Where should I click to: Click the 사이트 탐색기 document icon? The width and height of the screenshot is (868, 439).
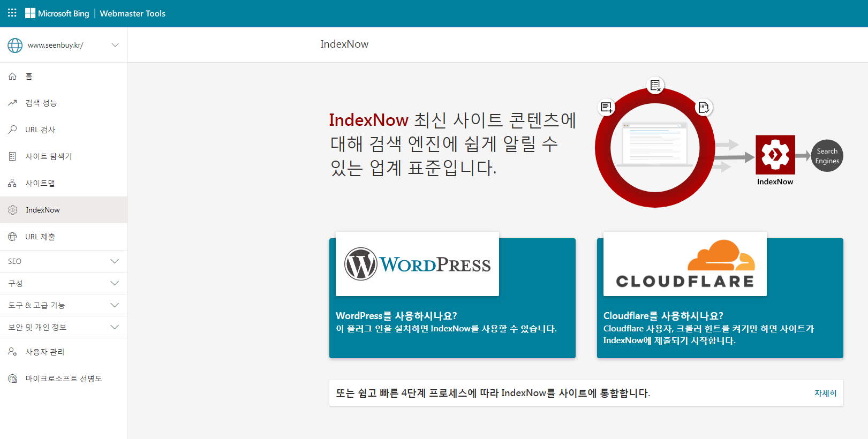pyautogui.click(x=12, y=156)
